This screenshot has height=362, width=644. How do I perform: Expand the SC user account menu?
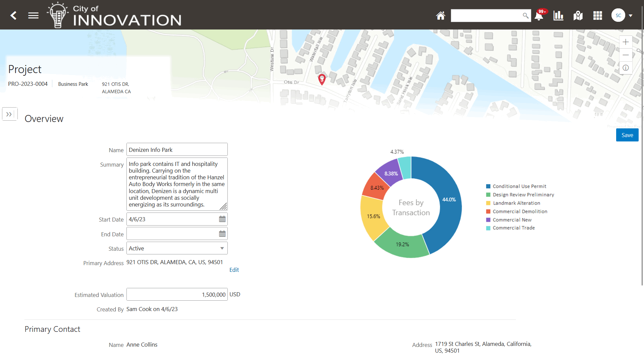(622, 15)
